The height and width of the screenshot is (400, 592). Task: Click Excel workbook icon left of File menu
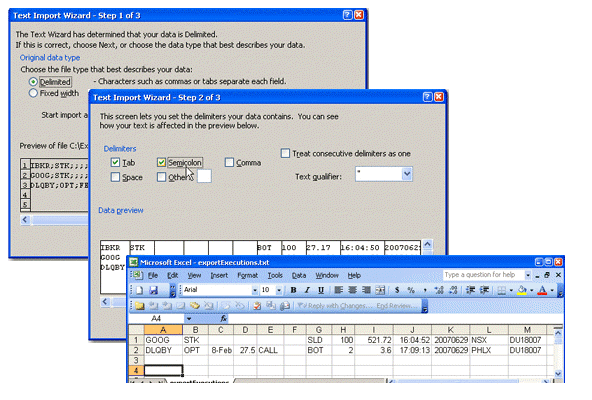137,275
